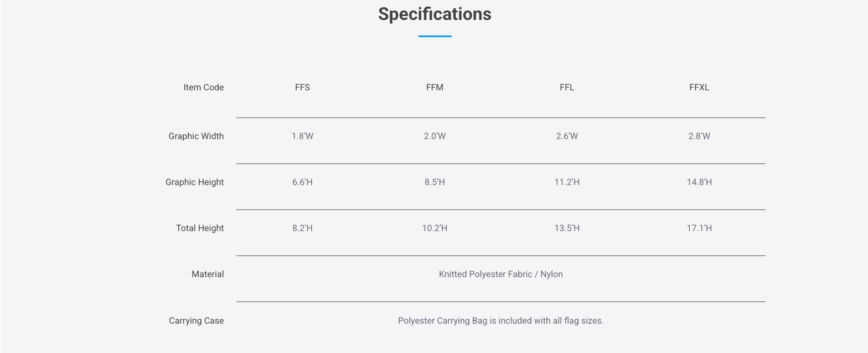Image resolution: width=868 pixels, height=353 pixels.
Task: Click the Item Code row label
Action: coord(204,88)
